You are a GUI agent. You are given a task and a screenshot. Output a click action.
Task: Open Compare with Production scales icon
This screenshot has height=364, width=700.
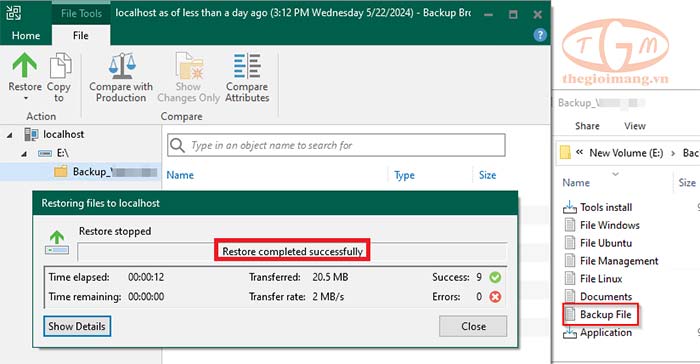click(121, 66)
